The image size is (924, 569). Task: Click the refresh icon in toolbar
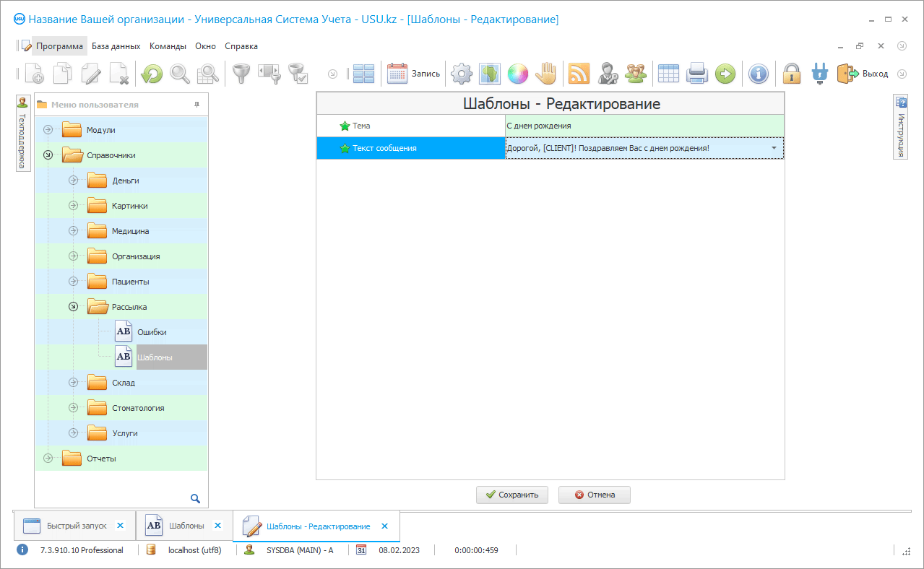152,73
